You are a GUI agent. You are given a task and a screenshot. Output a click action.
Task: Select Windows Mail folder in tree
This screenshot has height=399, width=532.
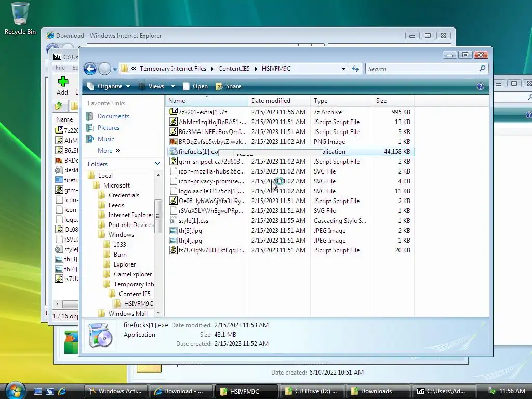point(128,313)
